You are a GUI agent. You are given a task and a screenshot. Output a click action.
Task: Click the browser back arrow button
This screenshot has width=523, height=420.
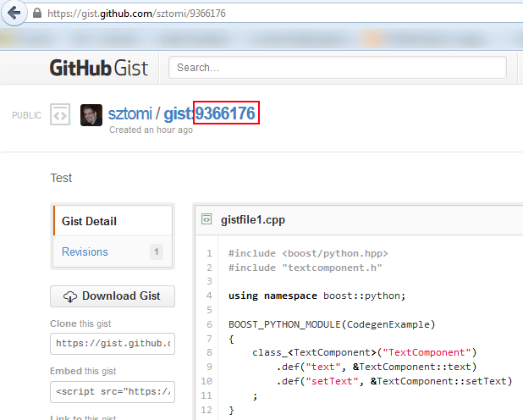click(x=14, y=14)
